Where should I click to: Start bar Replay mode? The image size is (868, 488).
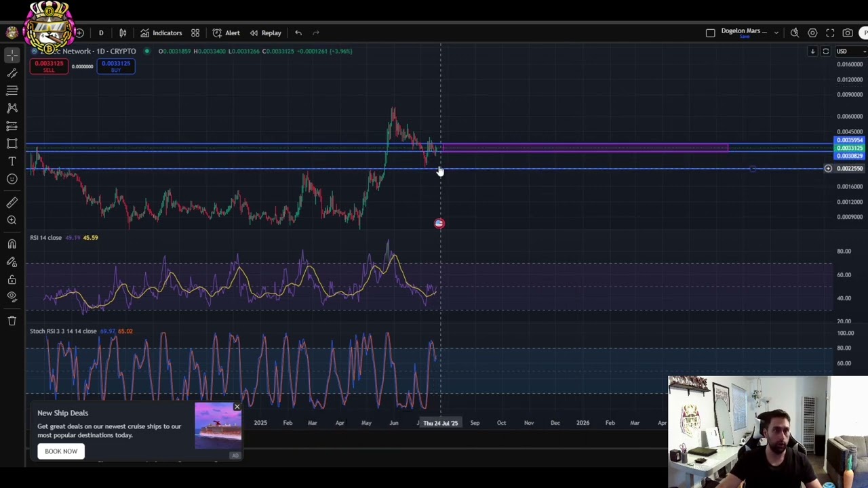tap(265, 33)
